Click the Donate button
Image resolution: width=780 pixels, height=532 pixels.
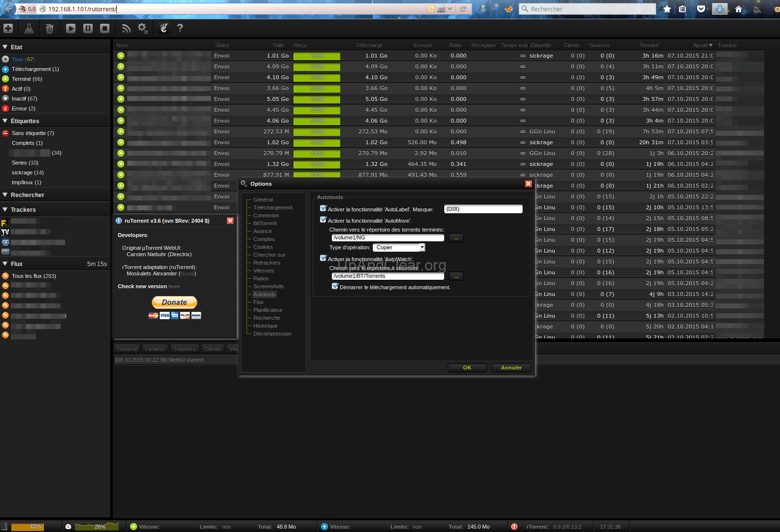pyautogui.click(x=175, y=302)
